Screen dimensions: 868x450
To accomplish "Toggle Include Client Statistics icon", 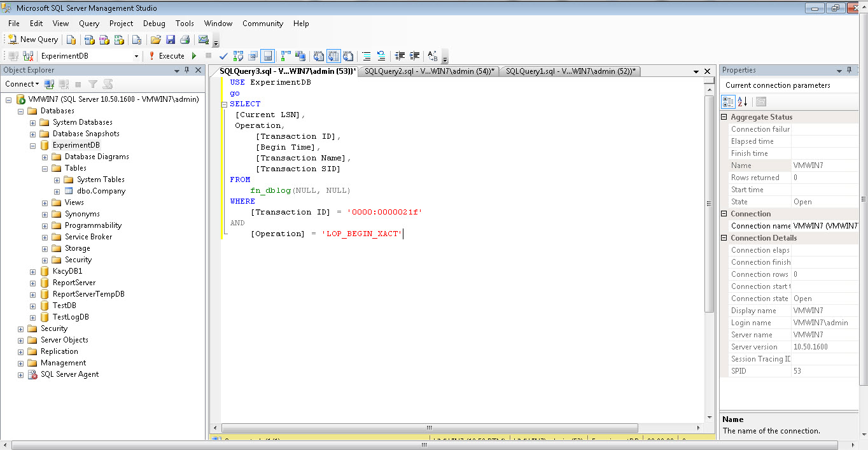I will coord(300,56).
